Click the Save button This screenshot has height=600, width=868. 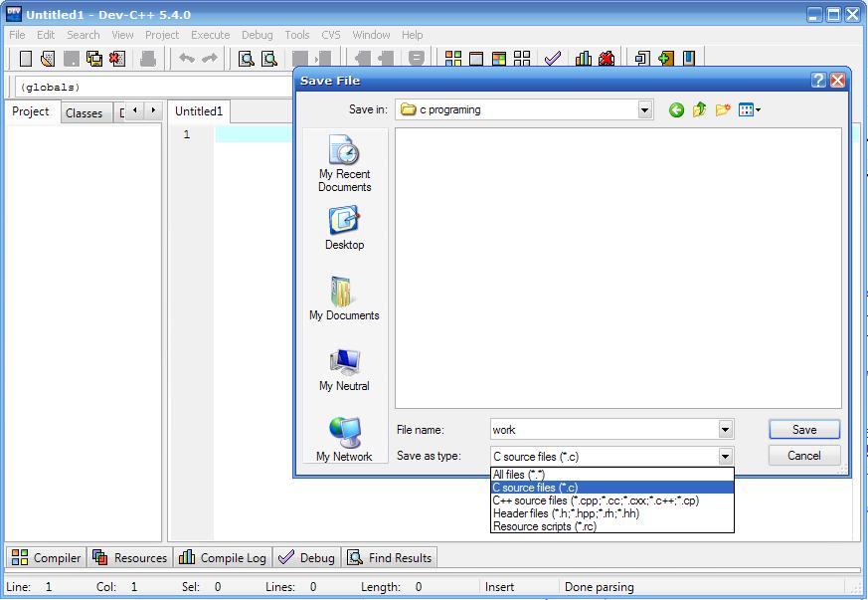click(x=804, y=430)
